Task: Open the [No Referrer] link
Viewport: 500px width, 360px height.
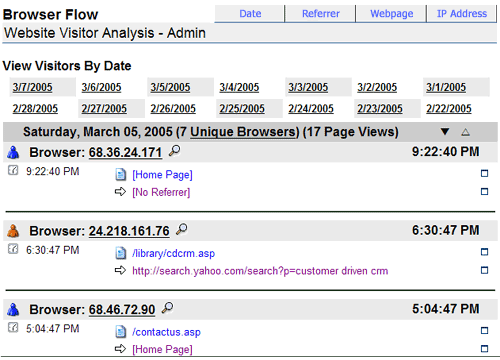Action: coord(161,192)
